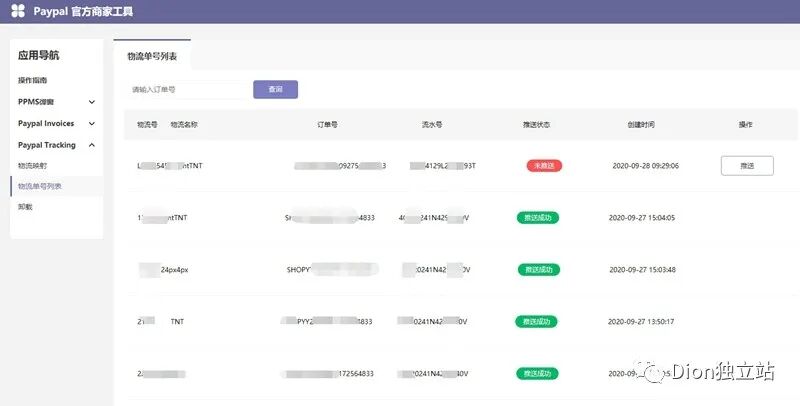
Task: Click 卸载 in the sidebar
Action: click(x=25, y=207)
